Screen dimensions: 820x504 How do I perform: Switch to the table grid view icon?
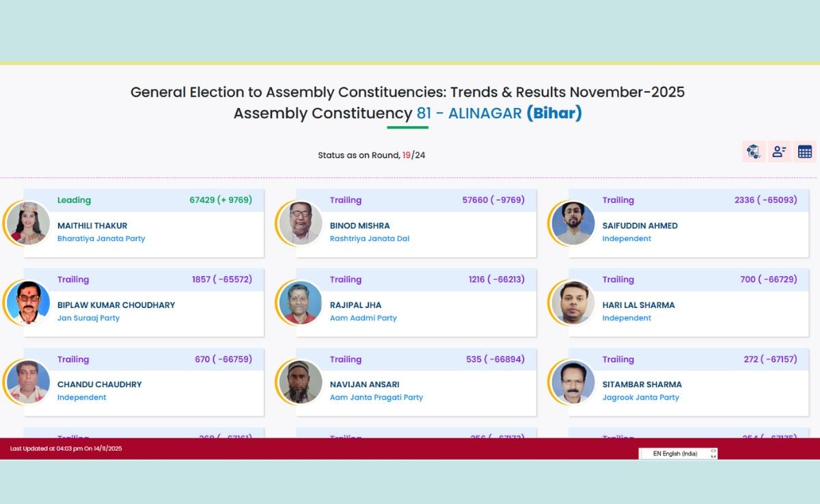pyautogui.click(x=805, y=152)
